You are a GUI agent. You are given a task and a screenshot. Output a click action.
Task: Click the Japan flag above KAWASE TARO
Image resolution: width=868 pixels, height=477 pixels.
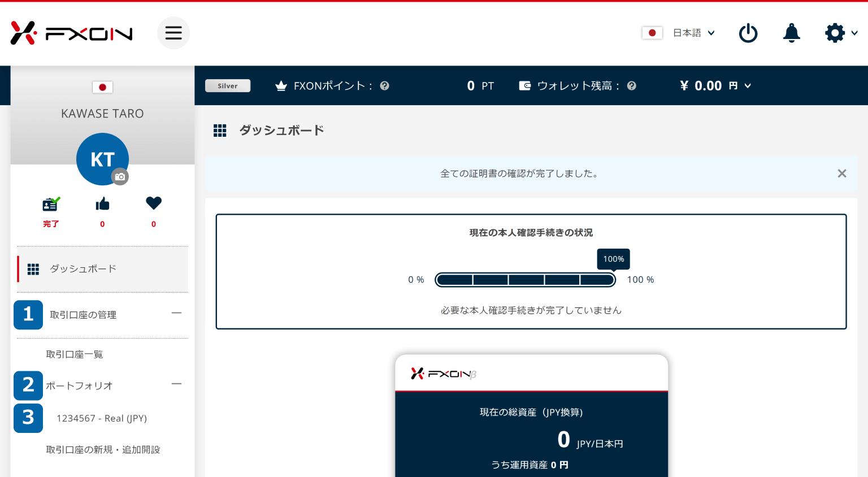tap(102, 87)
